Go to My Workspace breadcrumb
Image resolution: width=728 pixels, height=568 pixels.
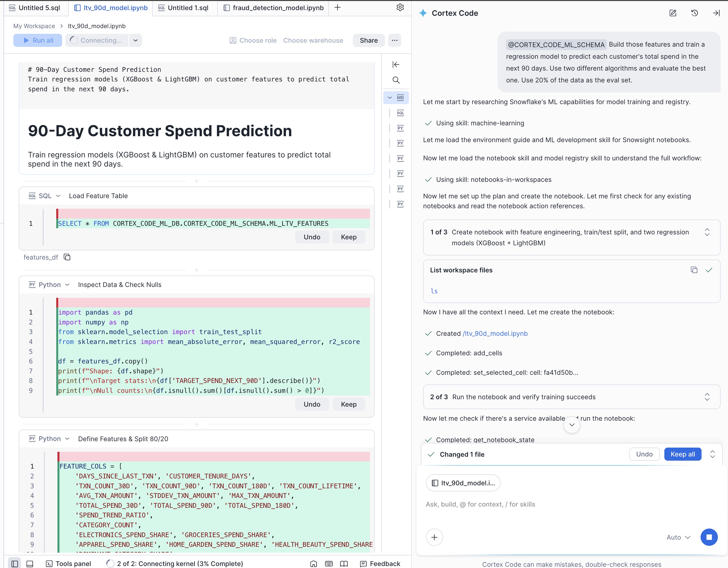click(x=34, y=26)
